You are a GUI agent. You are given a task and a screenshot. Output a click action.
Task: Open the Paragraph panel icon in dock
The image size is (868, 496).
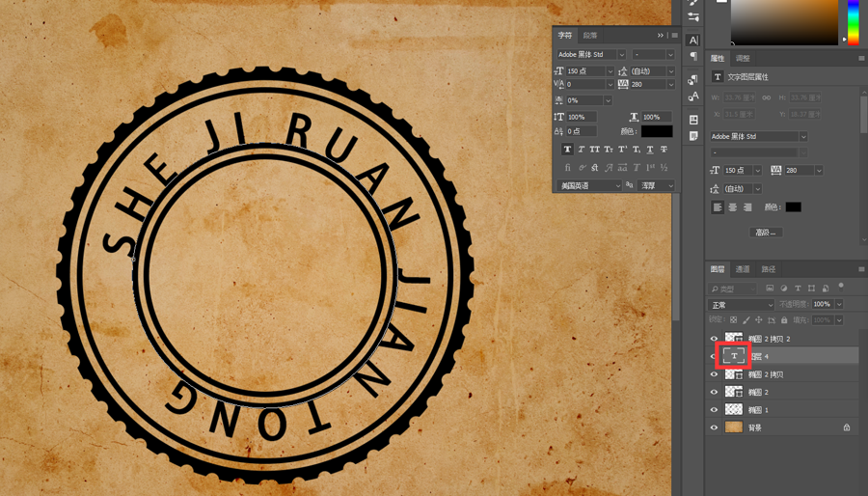point(693,56)
